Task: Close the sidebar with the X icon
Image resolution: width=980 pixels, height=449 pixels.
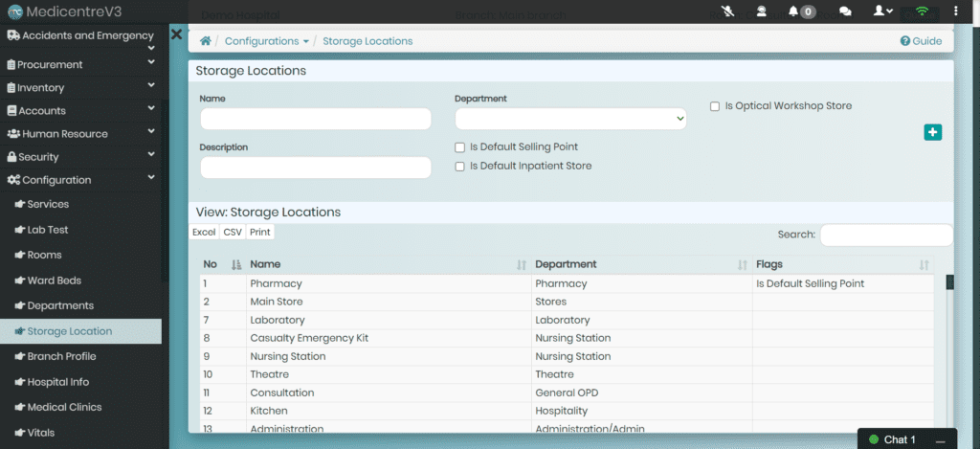Action: click(x=176, y=34)
